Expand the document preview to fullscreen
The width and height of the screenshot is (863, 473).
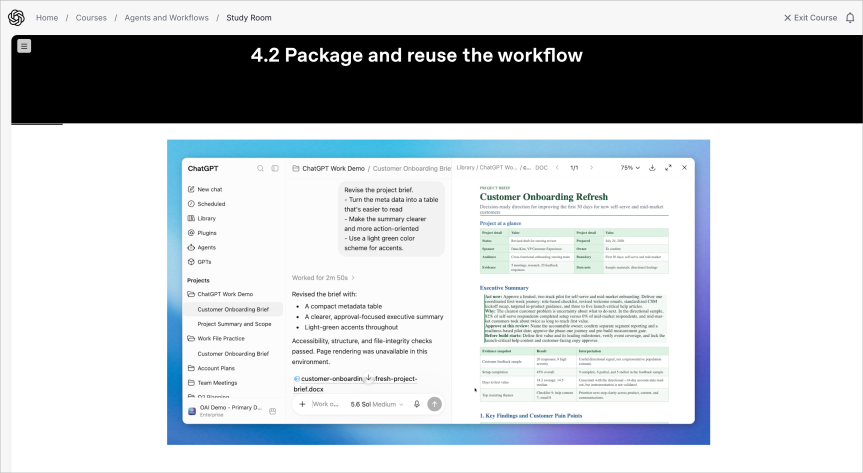tap(668, 168)
